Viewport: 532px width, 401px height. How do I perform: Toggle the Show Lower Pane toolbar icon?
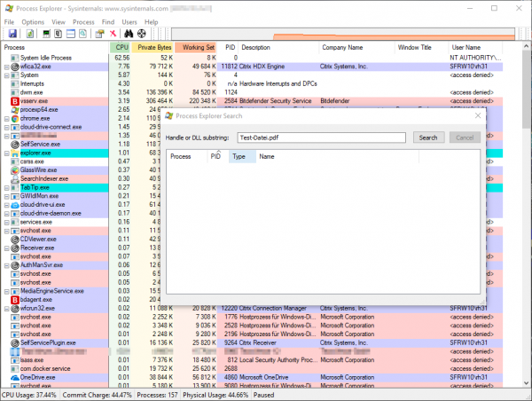70,34
